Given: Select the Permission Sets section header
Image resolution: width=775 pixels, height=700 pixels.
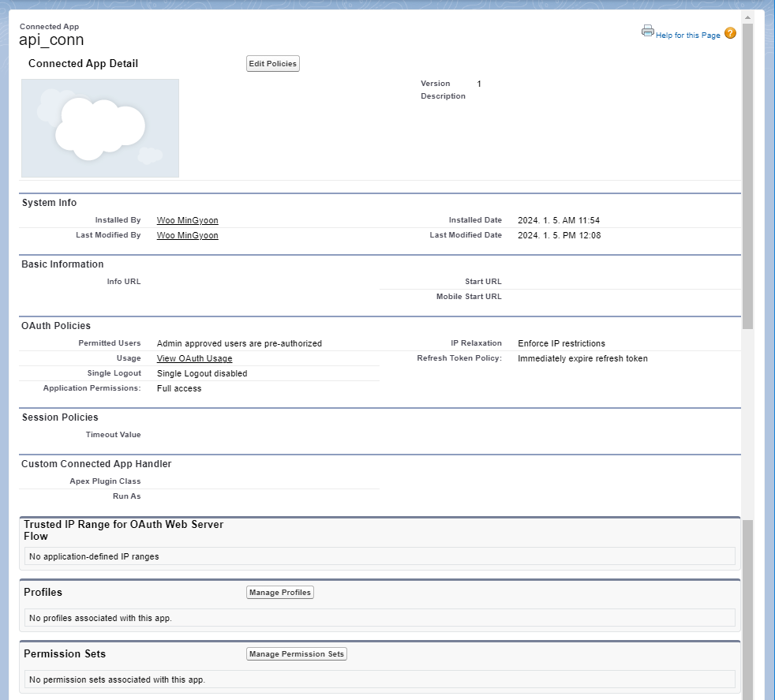Looking at the screenshot, I should click(66, 653).
